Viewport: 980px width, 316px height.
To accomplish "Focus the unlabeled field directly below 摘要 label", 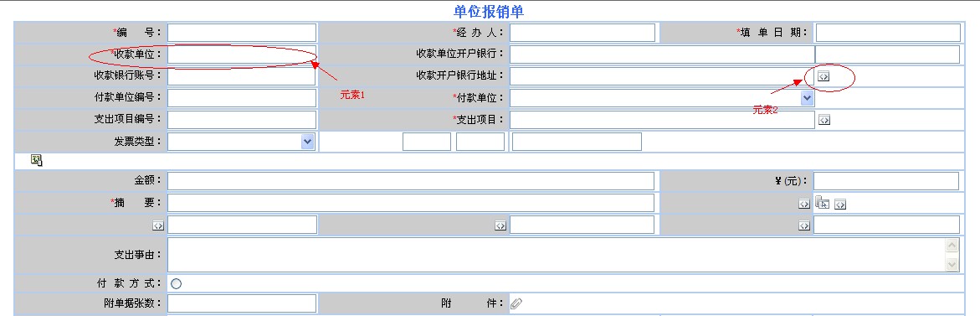I will pos(242,225).
